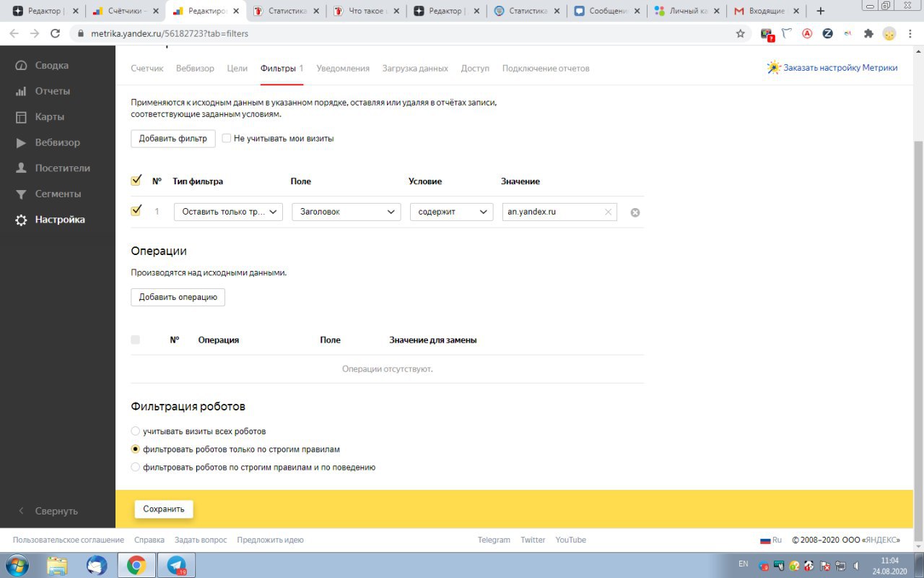The height and width of the screenshot is (578, 924).
Task: Switch to Подключение отчетов tab
Action: (x=546, y=68)
